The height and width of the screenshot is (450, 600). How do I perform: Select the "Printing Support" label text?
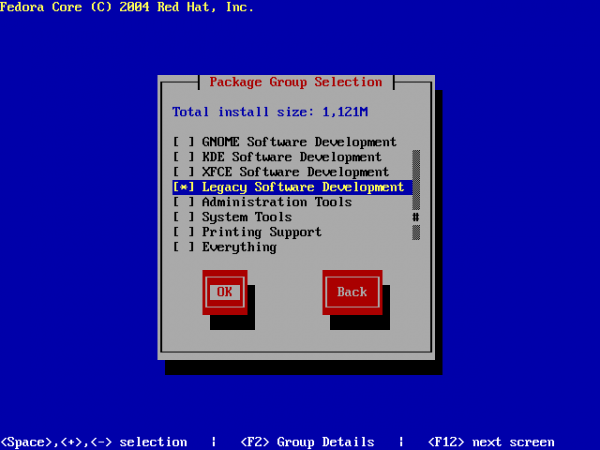[x=262, y=232]
